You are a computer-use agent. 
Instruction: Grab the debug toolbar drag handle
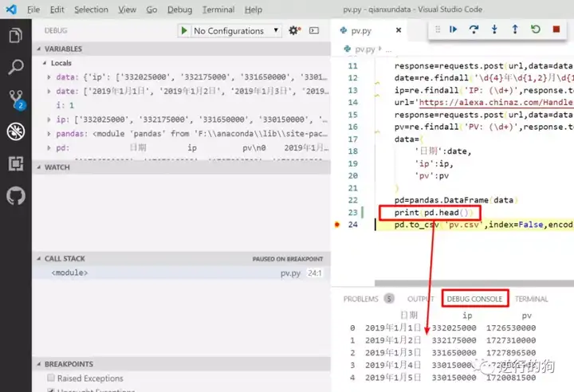pos(438,29)
